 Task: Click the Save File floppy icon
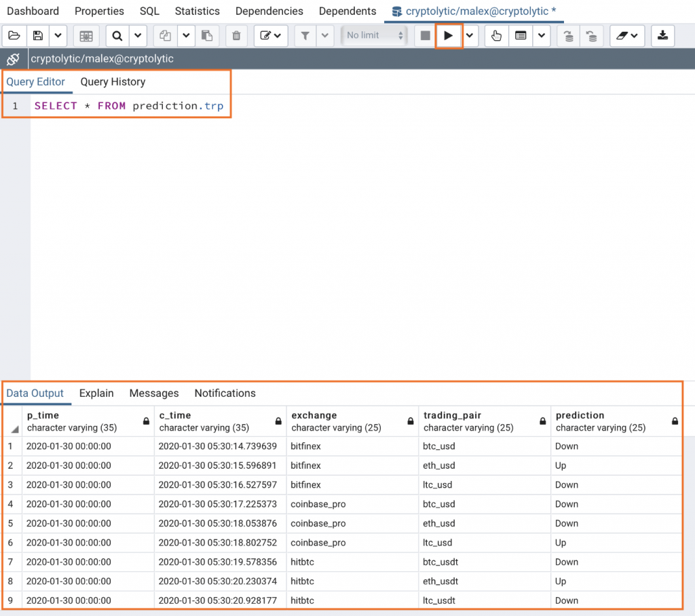(38, 35)
